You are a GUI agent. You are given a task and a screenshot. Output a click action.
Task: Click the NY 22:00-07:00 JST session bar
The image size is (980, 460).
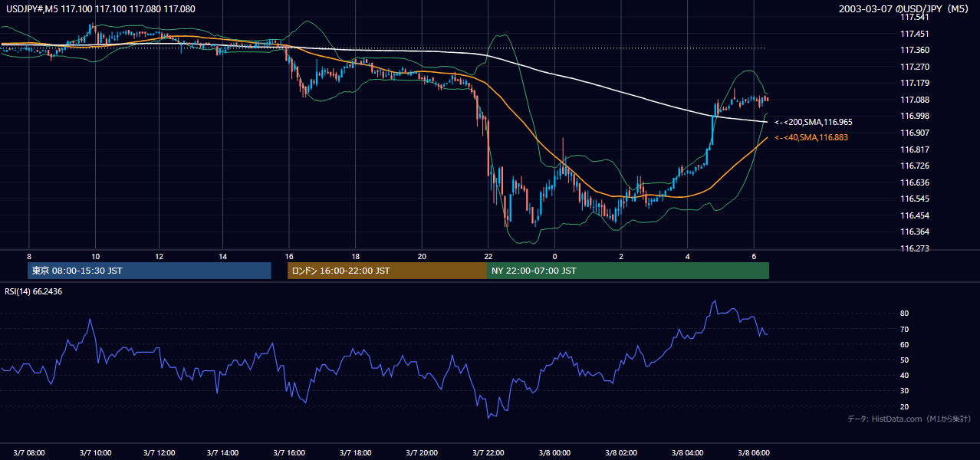point(628,271)
